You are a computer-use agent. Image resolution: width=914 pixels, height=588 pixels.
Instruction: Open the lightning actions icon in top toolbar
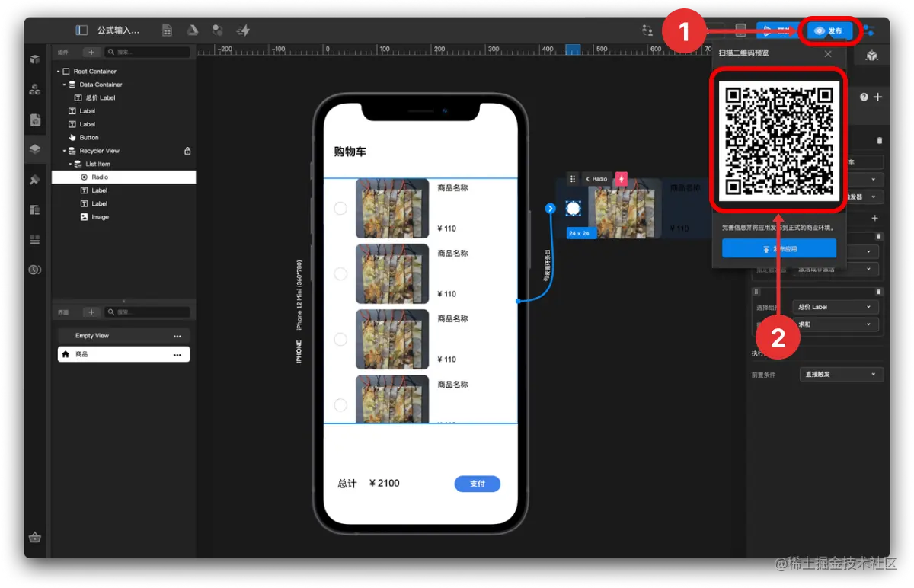coord(243,30)
